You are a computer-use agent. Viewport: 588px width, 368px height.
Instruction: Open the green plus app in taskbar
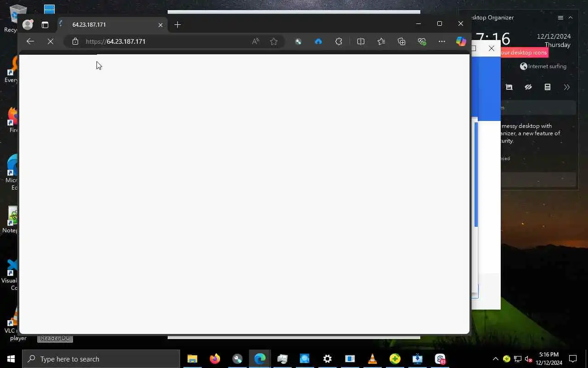(395, 359)
